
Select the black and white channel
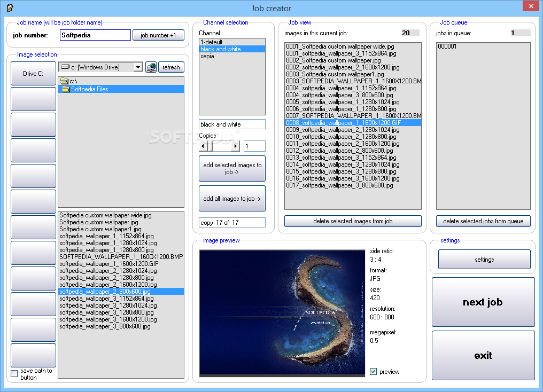point(232,49)
